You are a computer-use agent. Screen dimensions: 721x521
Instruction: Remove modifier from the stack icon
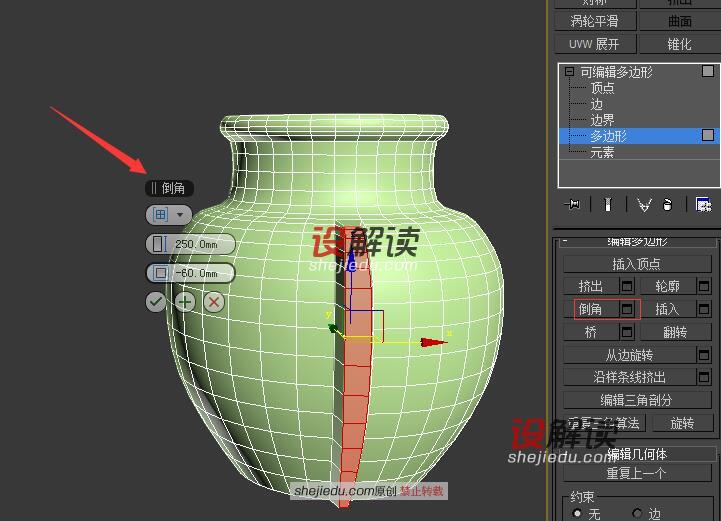coord(668,205)
